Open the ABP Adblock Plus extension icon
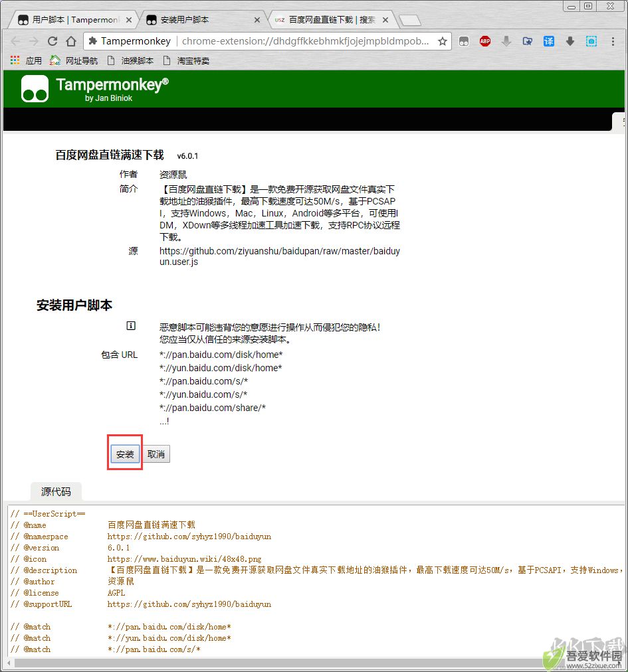This screenshot has height=672, width=628. pyautogui.click(x=484, y=42)
